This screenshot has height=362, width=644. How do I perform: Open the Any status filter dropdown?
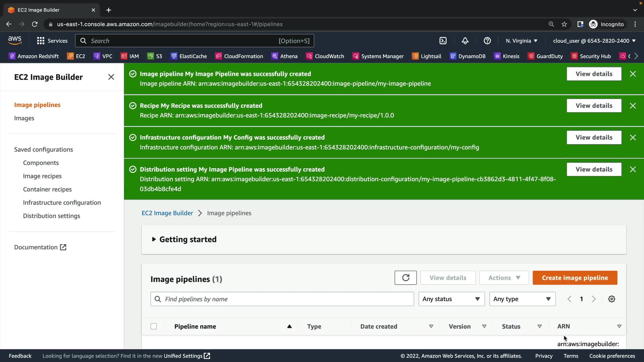[x=451, y=299]
